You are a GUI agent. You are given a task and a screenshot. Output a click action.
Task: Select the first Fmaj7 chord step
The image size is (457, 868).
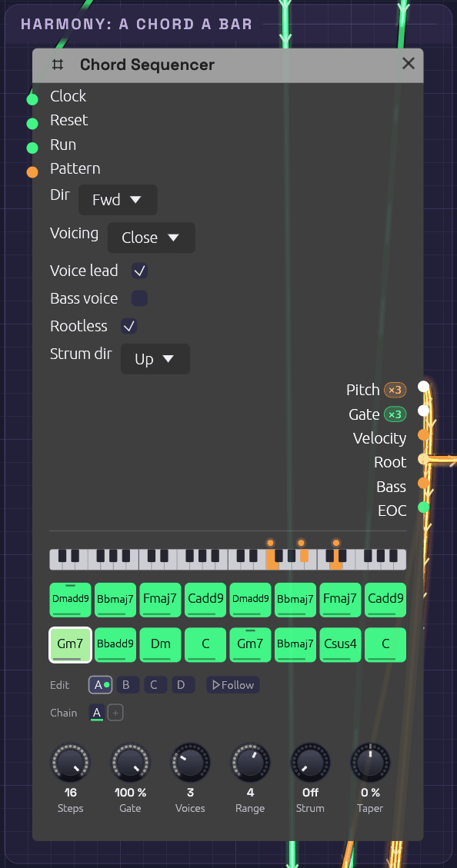pos(161,600)
